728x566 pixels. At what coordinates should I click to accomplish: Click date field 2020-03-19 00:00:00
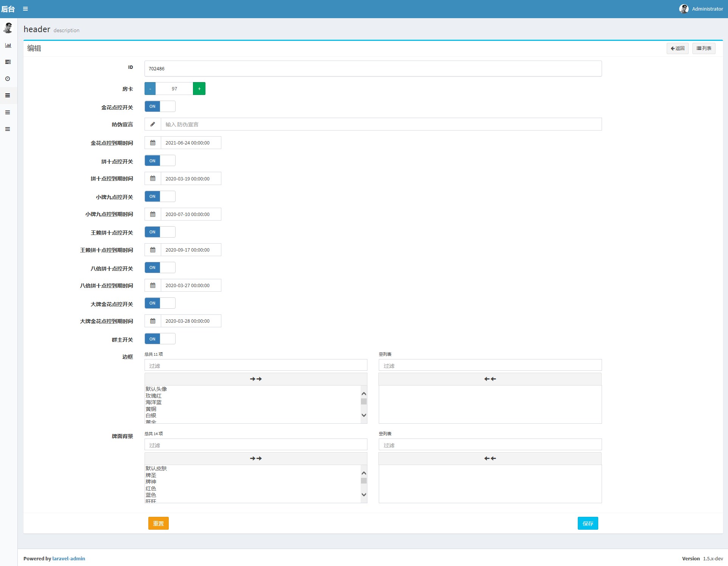[x=191, y=179]
